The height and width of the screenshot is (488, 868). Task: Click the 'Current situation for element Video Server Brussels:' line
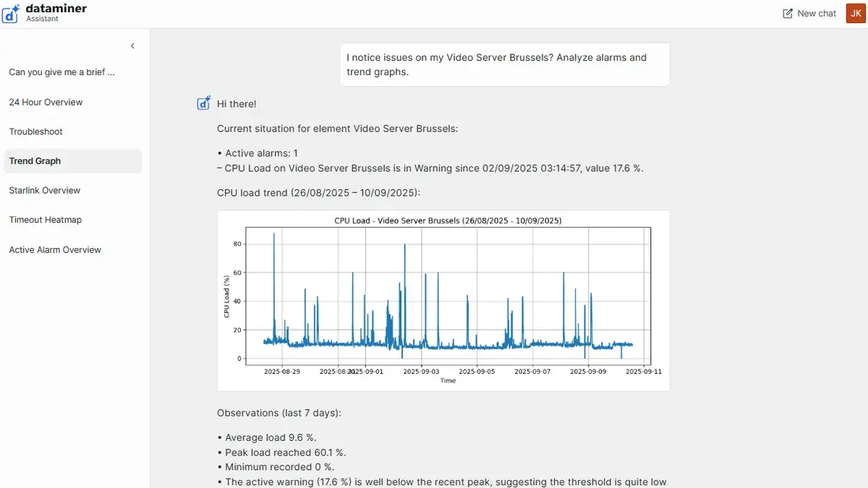[x=338, y=129]
